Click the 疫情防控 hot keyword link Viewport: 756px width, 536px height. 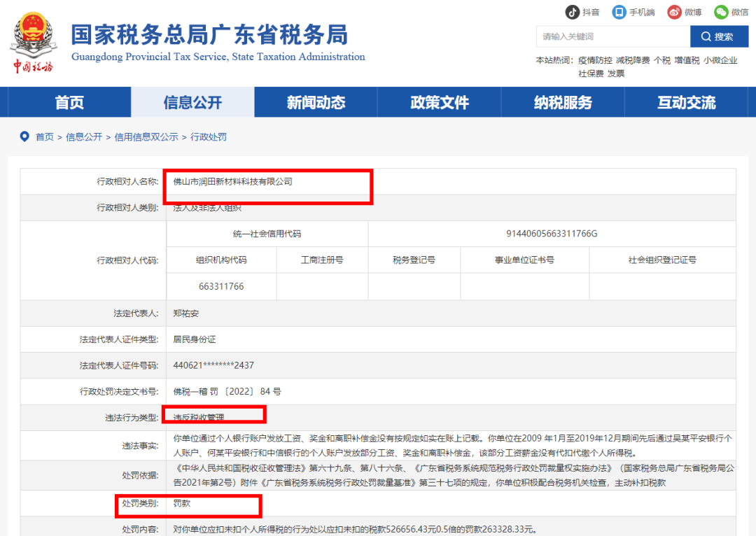point(596,60)
